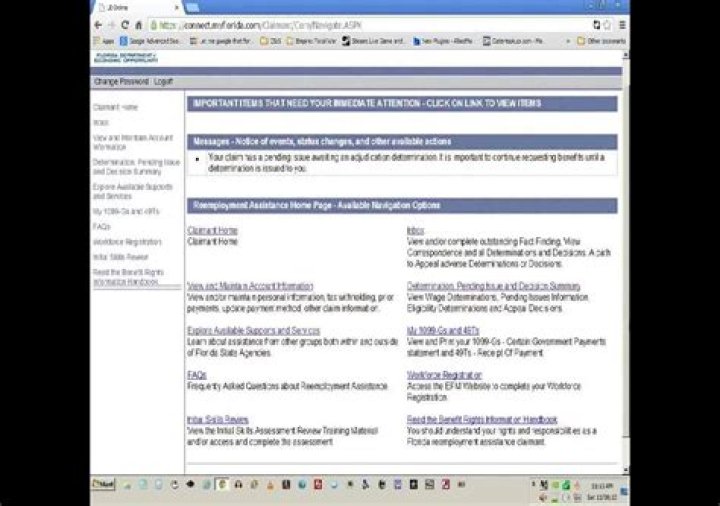Click Logoff in the top menu

pyautogui.click(x=164, y=80)
